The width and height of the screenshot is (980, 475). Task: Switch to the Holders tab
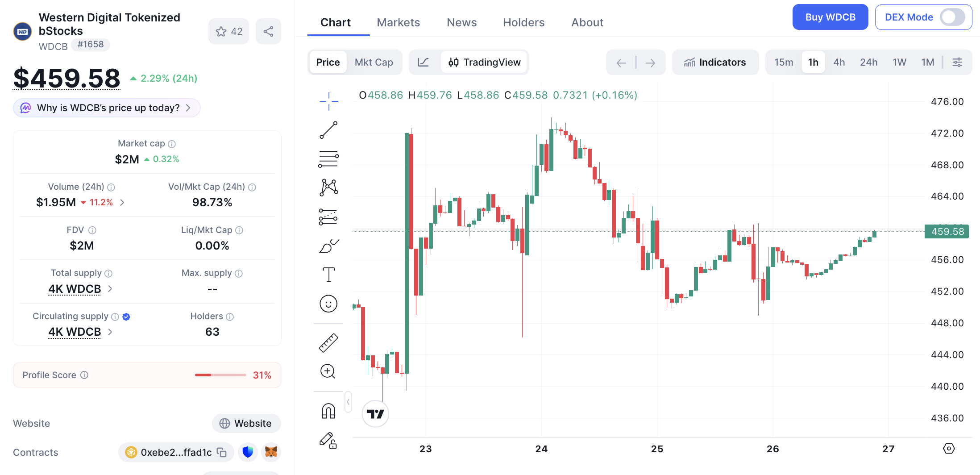click(x=523, y=22)
